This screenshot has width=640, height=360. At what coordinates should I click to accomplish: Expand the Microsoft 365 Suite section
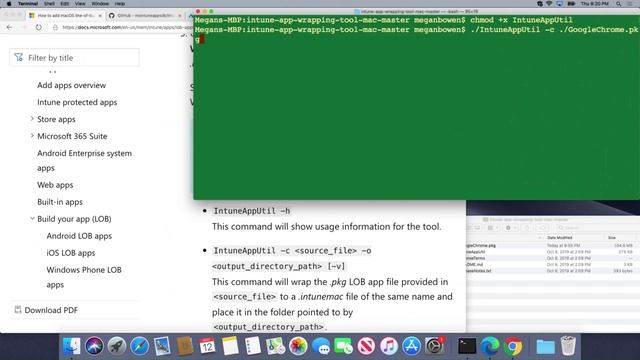(32, 136)
